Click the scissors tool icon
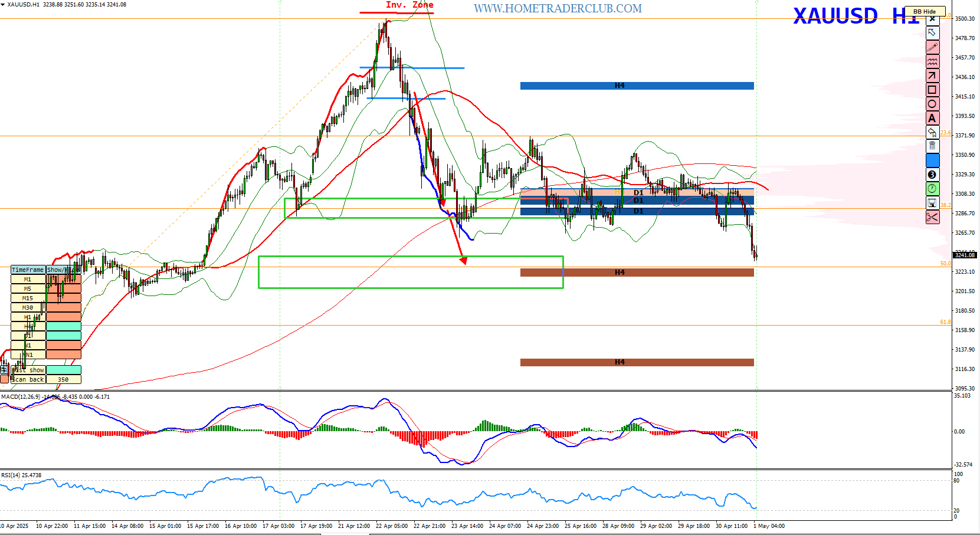 (932, 217)
